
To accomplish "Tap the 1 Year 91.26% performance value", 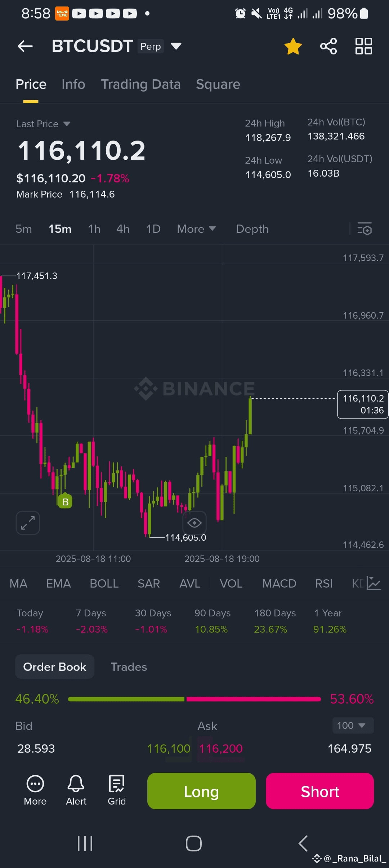I will [x=330, y=629].
